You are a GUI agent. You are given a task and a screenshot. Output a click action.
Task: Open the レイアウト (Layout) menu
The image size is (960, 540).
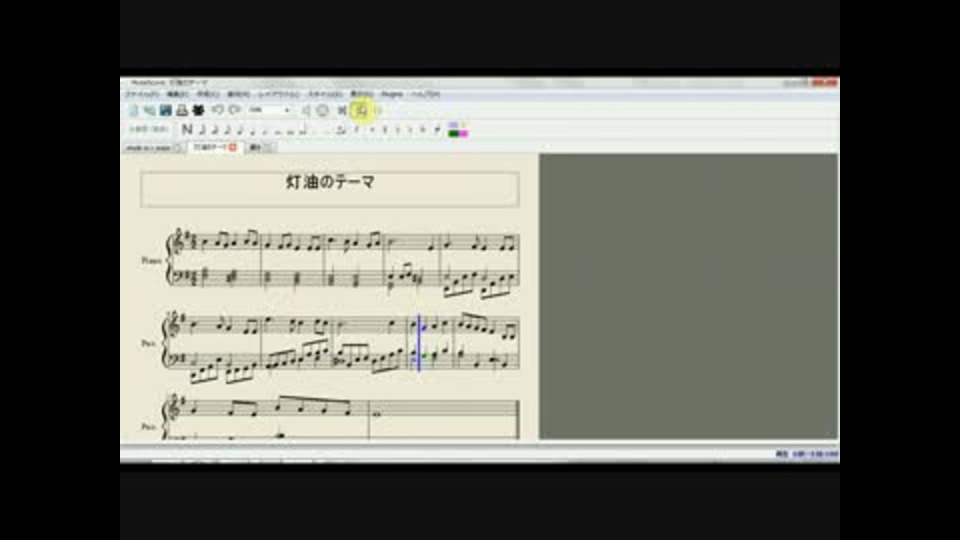coord(279,94)
